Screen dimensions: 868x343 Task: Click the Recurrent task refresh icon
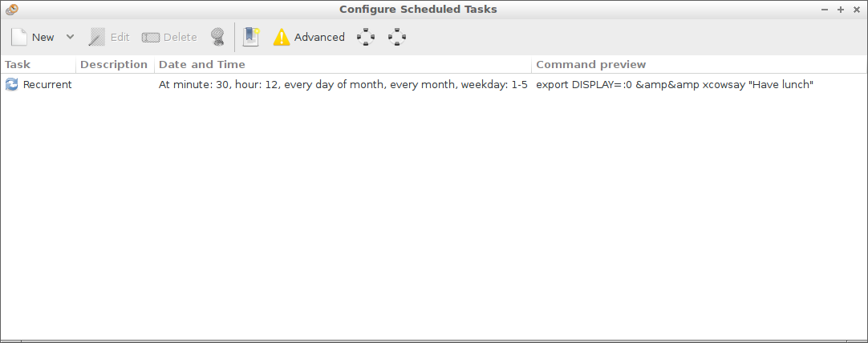12,84
